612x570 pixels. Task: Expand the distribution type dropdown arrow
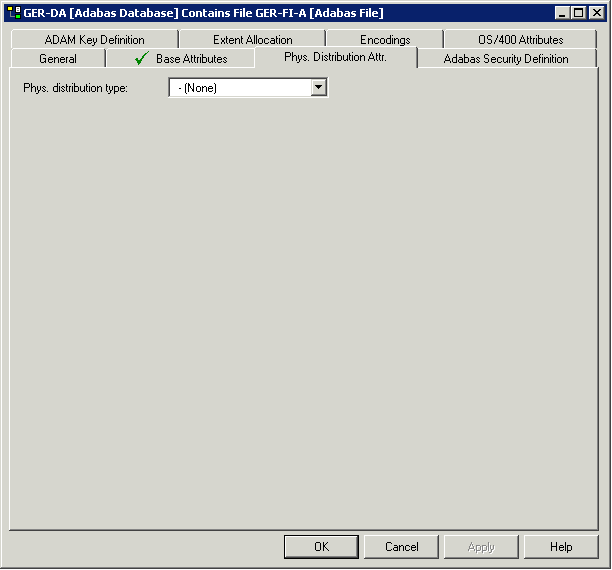click(318, 88)
